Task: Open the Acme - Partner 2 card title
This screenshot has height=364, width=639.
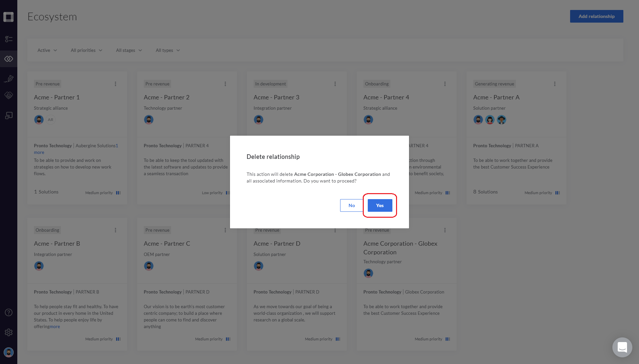Action: 167,97
